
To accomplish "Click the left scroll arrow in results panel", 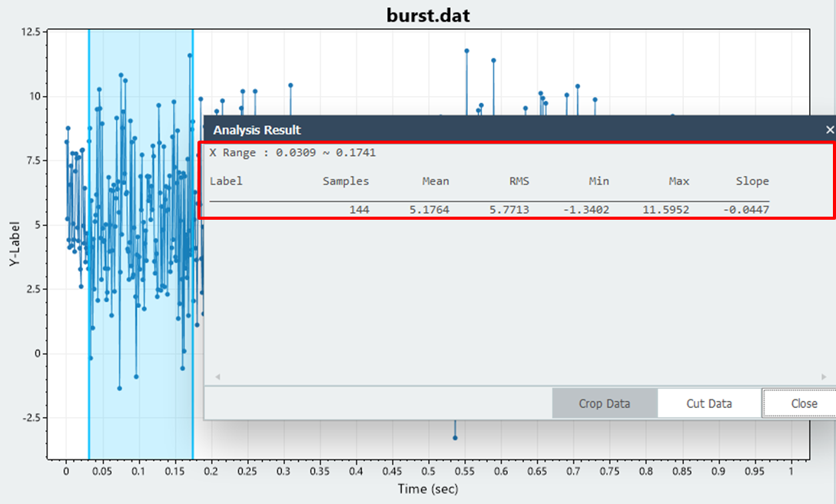I will 217,376.
